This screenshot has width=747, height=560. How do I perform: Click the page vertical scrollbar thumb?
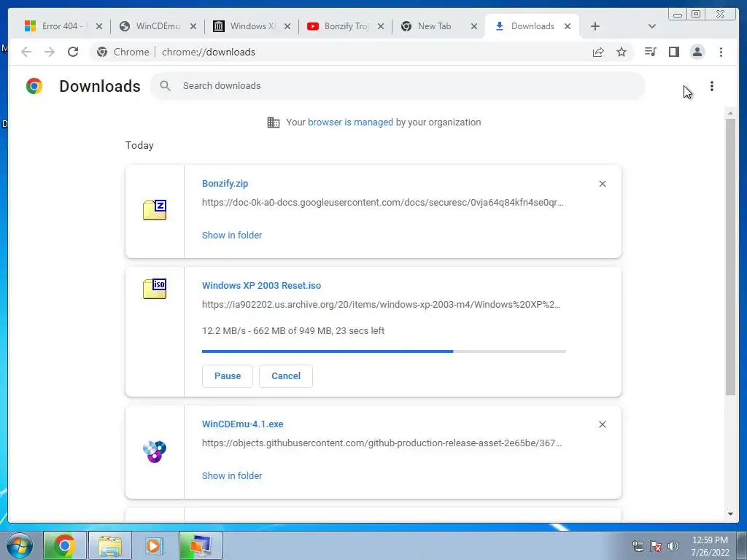730,257
